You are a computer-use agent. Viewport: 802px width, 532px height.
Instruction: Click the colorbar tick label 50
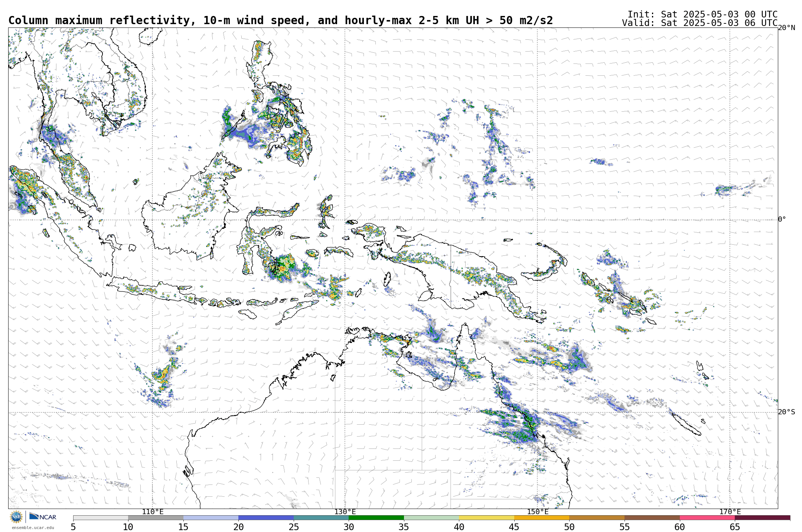pyautogui.click(x=569, y=527)
